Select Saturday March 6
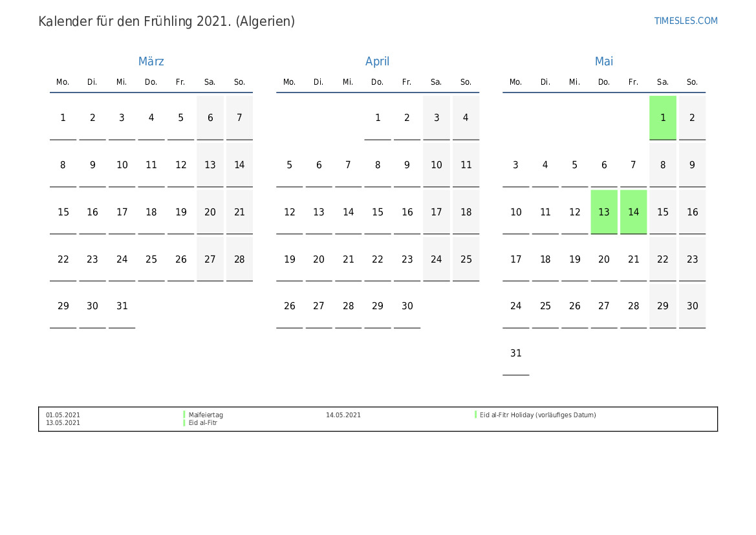The width and height of the screenshot is (756, 535). tap(210, 118)
